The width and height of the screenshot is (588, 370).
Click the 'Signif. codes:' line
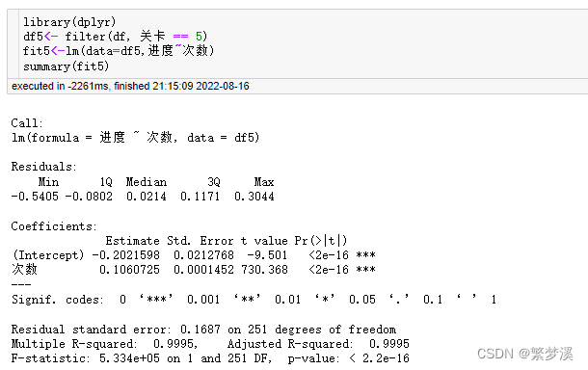[x=254, y=300]
